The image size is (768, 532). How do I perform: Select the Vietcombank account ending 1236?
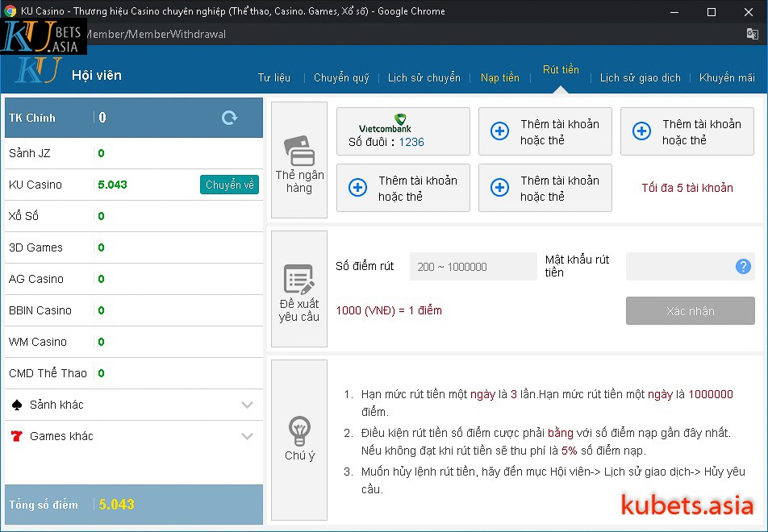click(x=403, y=131)
